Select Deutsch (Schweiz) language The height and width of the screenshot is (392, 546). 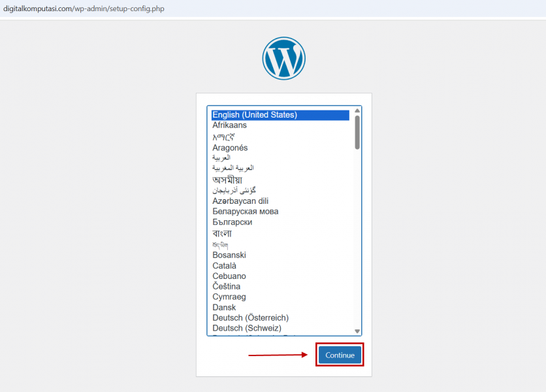280,328
